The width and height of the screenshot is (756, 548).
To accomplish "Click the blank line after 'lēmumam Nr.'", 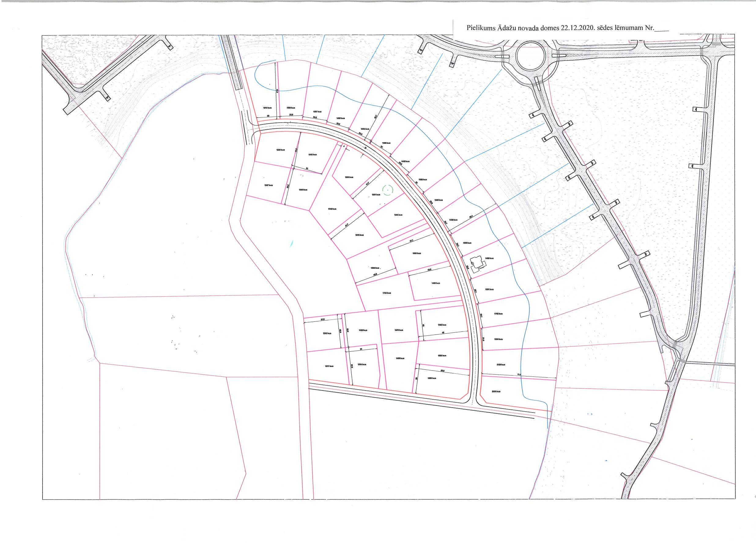I will click(x=662, y=30).
